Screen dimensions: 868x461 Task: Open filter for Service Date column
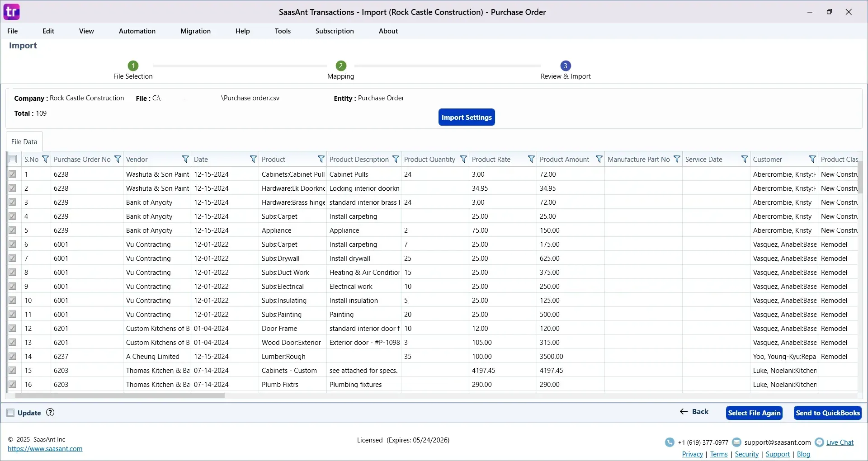click(x=745, y=159)
